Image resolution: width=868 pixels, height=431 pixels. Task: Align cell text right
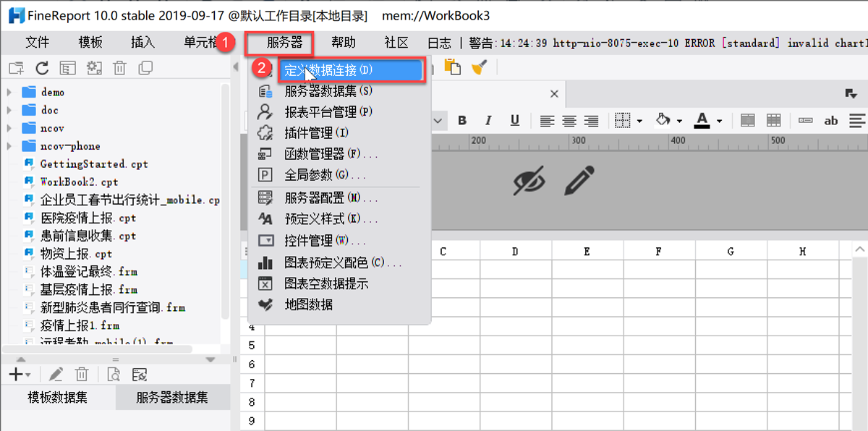(x=592, y=121)
